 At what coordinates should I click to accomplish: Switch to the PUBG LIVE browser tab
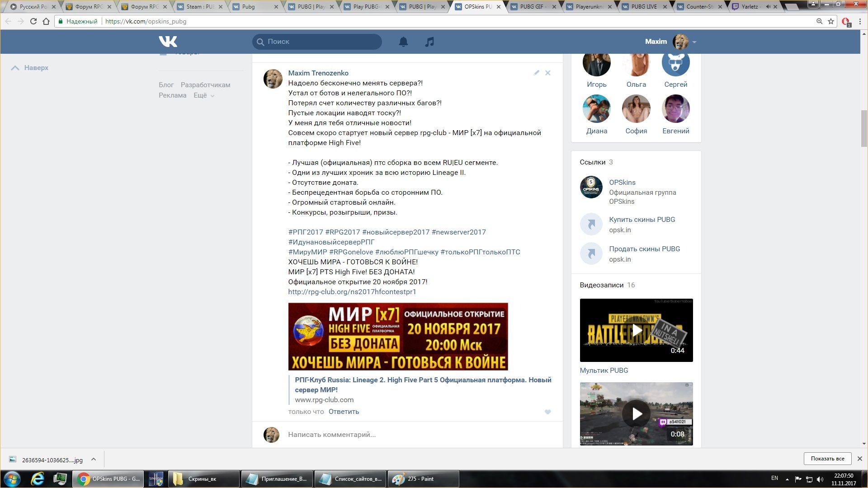[644, 7]
